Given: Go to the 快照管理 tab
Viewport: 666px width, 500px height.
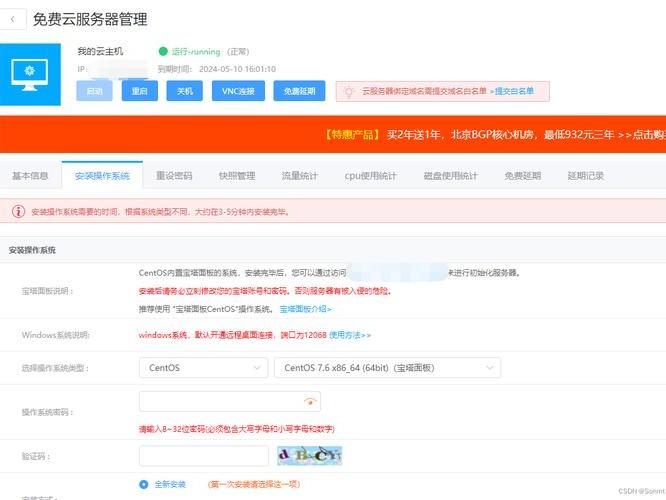Looking at the screenshot, I should 237,175.
